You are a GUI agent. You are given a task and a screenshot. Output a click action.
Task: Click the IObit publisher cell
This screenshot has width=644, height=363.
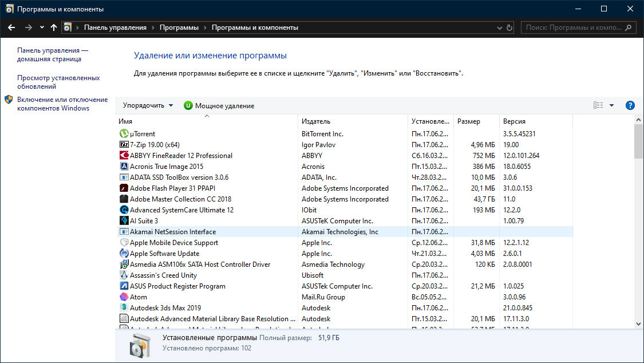[309, 210]
